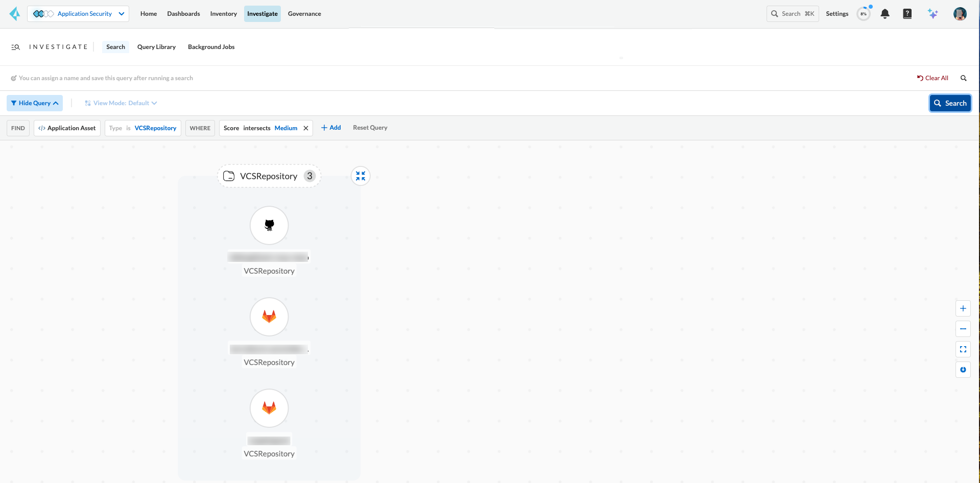Edit Score intersects Medium condition
Viewport: 980px width, 483px height.
coord(260,128)
